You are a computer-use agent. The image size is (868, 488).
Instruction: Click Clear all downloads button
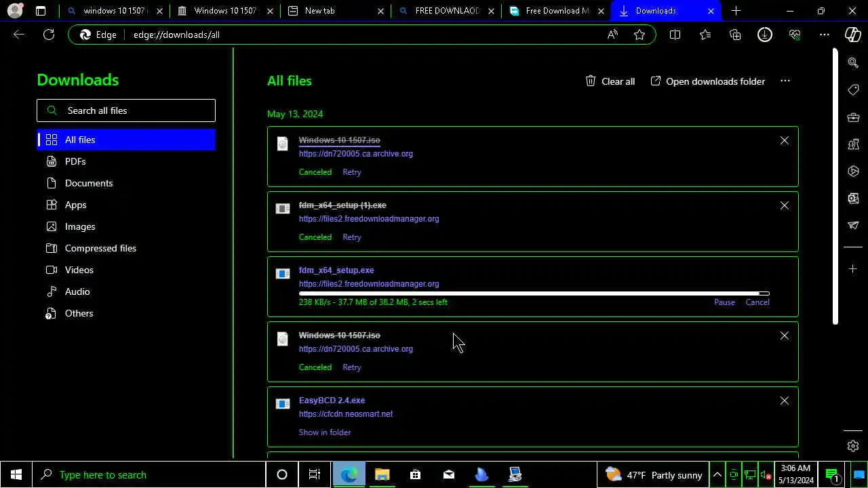610,81
